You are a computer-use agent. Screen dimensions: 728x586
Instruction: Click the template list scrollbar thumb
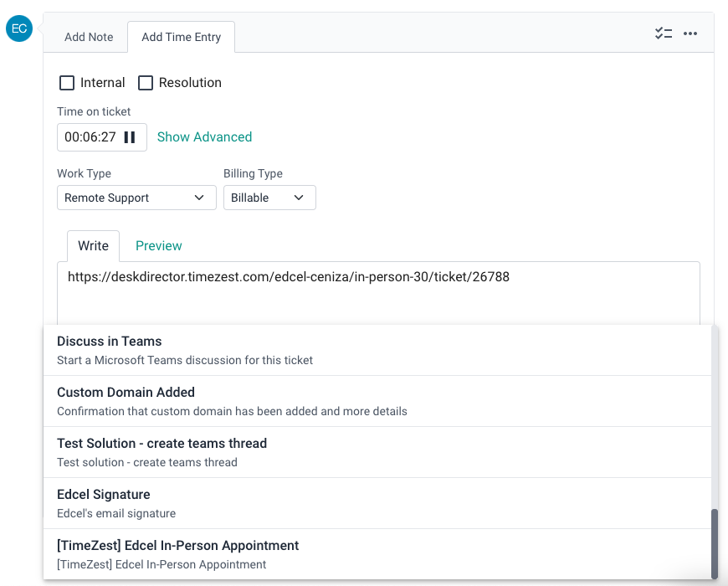pos(714,542)
